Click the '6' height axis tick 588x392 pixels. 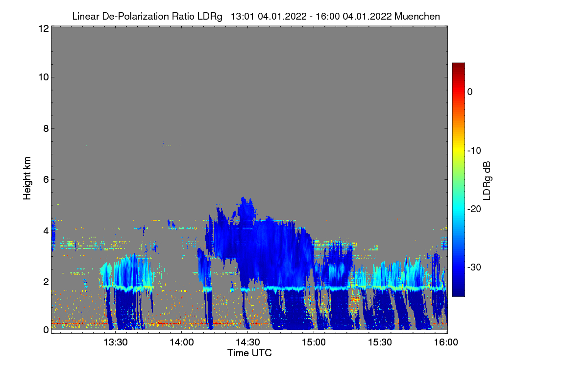[x=45, y=179]
